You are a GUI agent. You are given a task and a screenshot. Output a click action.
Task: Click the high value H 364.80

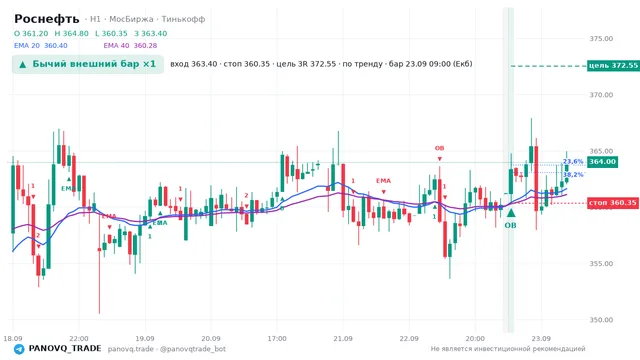[x=71, y=33]
